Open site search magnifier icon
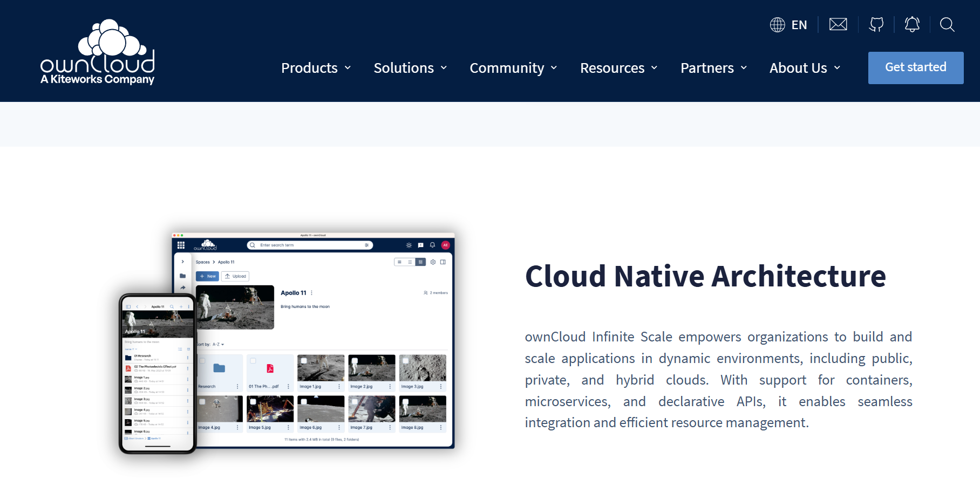The height and width of the screenshot is (486, 980). [947, 24]
